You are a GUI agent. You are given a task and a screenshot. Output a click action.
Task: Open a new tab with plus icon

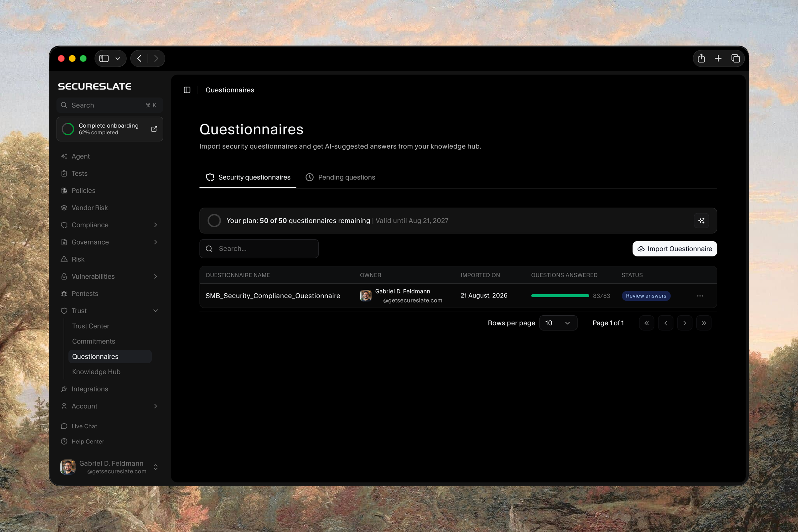pyautogui.click(x=718, y=58)
